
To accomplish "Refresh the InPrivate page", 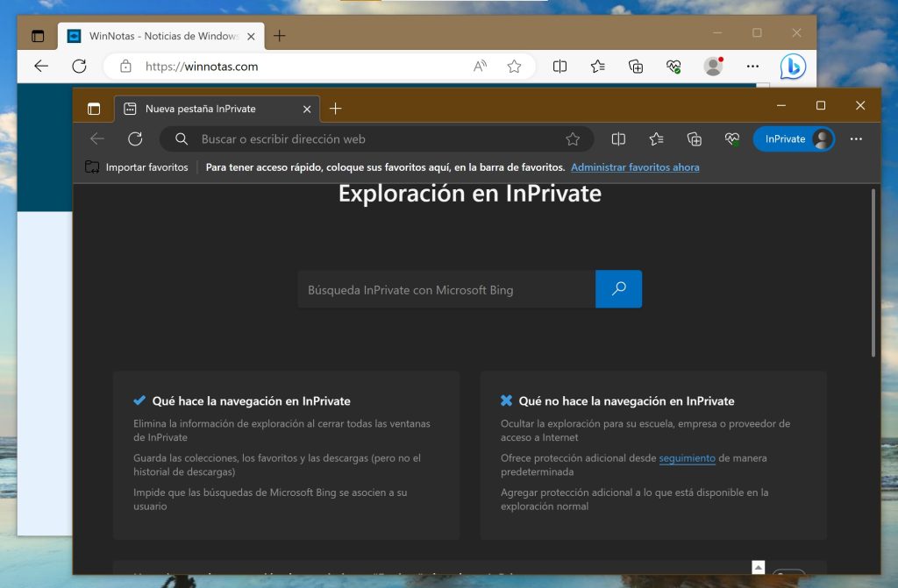I will point(136,138).
